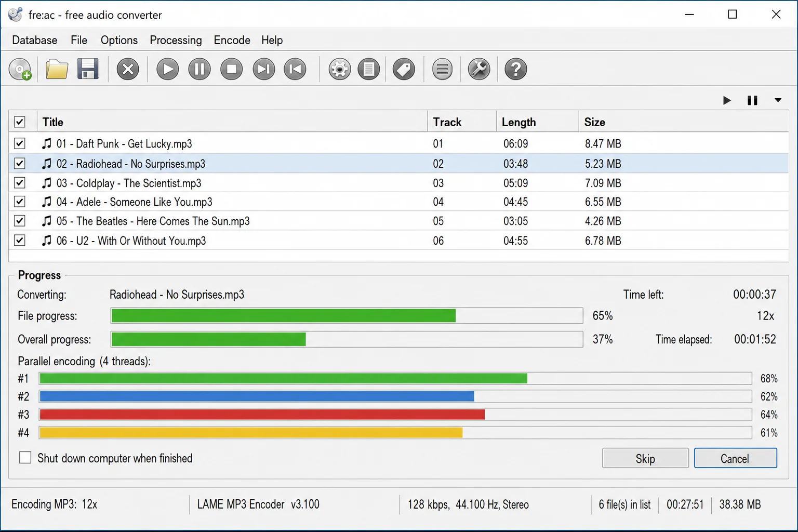
Task: Click the Skip button
Action: (645, 458)
